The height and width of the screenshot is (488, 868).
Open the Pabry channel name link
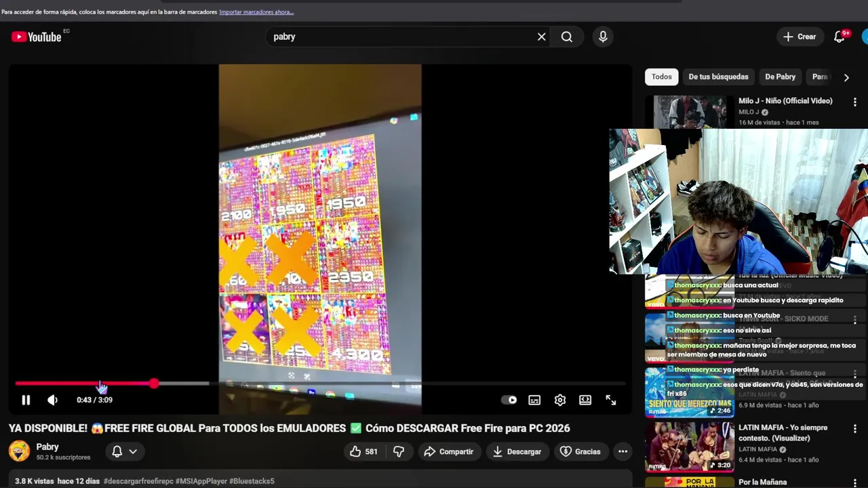point(47,447)
